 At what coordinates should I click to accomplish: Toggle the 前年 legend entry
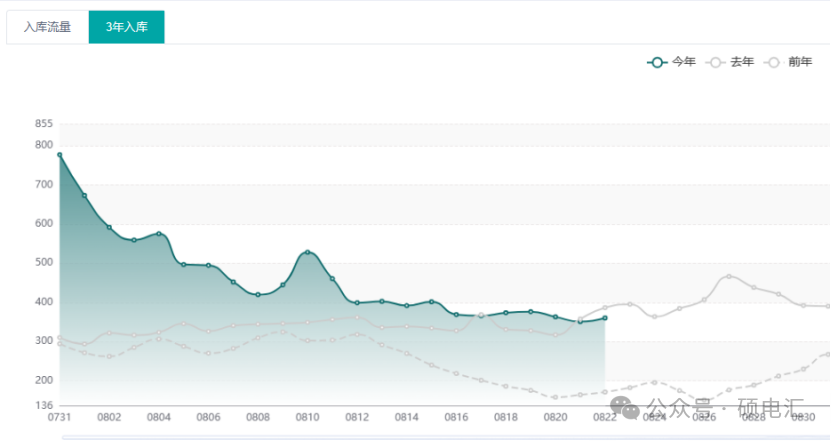[x=788, y=62]
